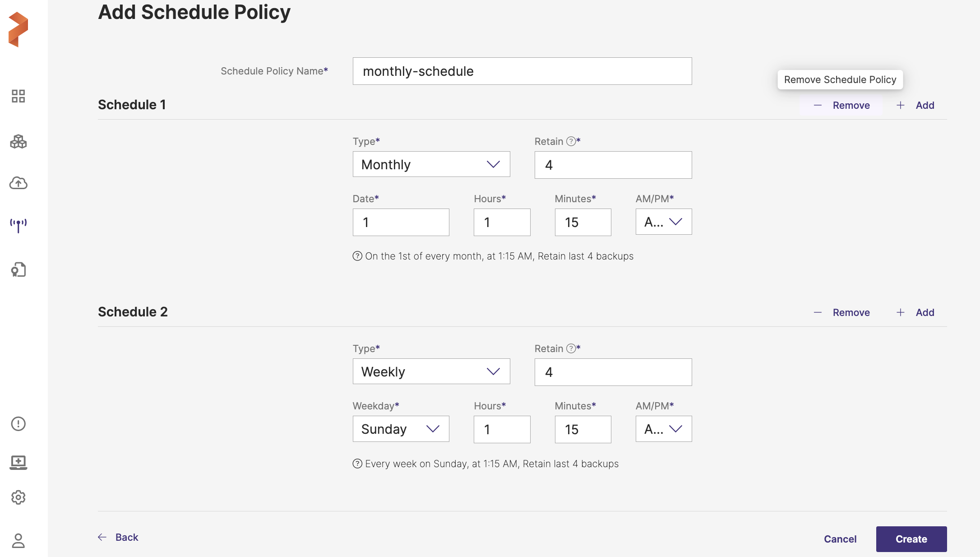This screenshot has width=980, height=557.
Task: Click the alerts exclamation circle icon
Action: point(18,424)
